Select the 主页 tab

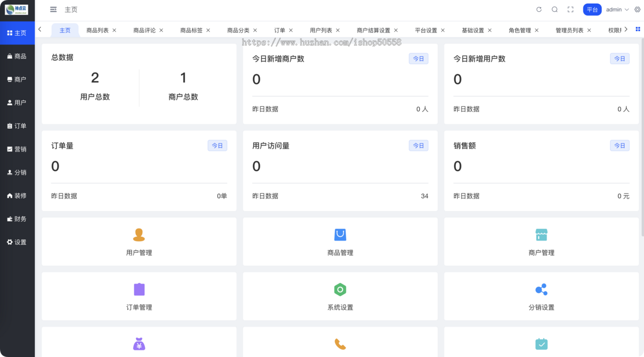pyautogui.click(x=65, y=31)
